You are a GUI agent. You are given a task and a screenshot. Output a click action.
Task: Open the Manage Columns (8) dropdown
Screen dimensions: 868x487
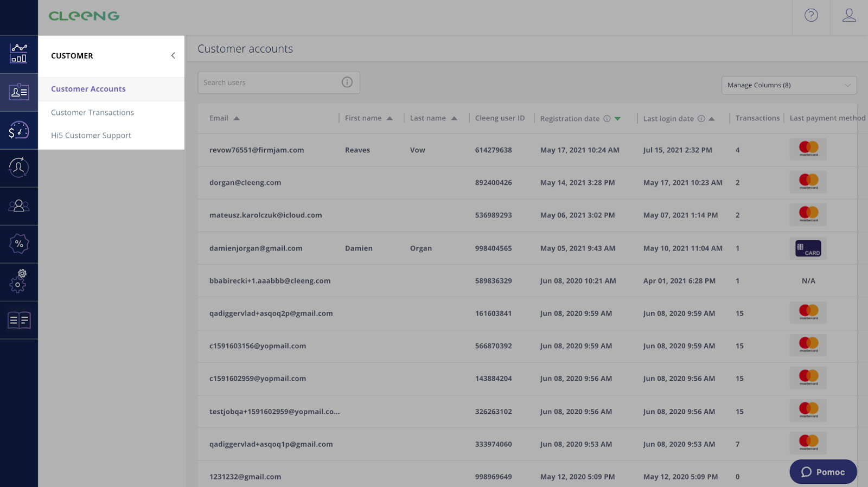(789, 85)
